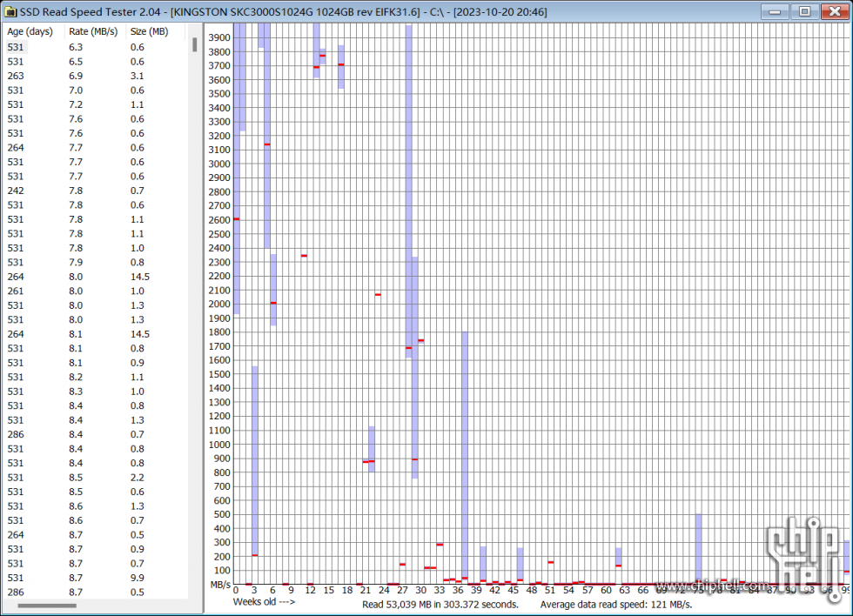Click the red marker near 2050 MB/s at week 23
853x616 pixels.
pyautogui.click(x=378, y=295)
